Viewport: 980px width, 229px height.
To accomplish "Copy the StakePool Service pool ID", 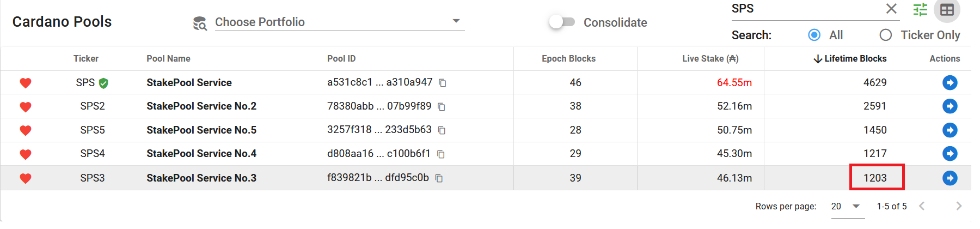I will [x=443, y=83].
